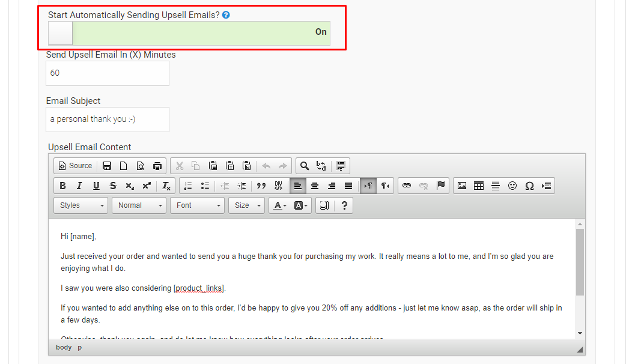The width and height of the screenshot is (635, 364).
Task: Toggle the Source view button
Action: (x=76, y=166)
